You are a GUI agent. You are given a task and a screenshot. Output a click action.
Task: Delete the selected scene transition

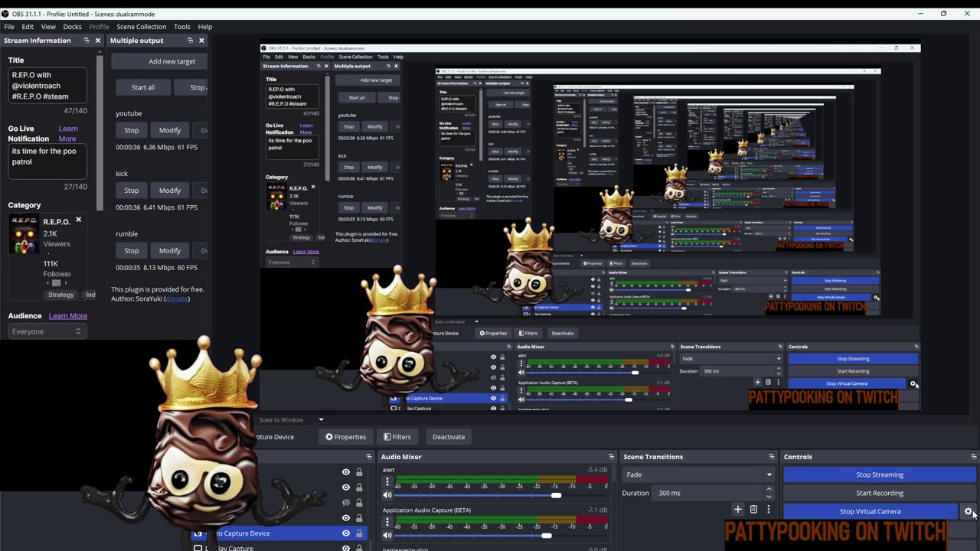tap(753, 510)
